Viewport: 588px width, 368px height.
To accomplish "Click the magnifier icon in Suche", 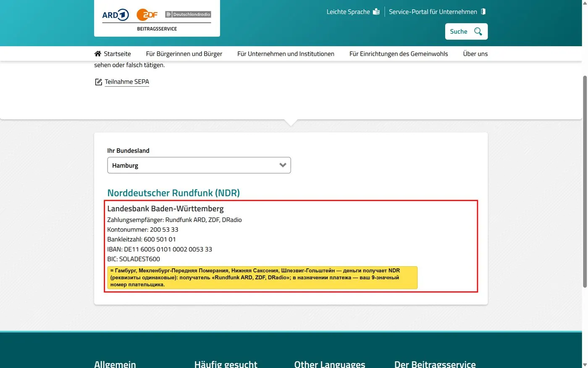I will (478, 32).
